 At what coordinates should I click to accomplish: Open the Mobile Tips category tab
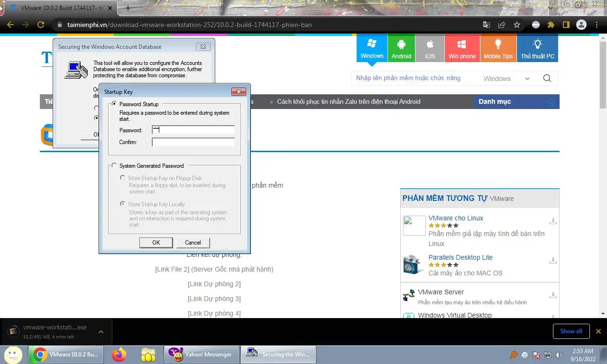coord(498,48)
